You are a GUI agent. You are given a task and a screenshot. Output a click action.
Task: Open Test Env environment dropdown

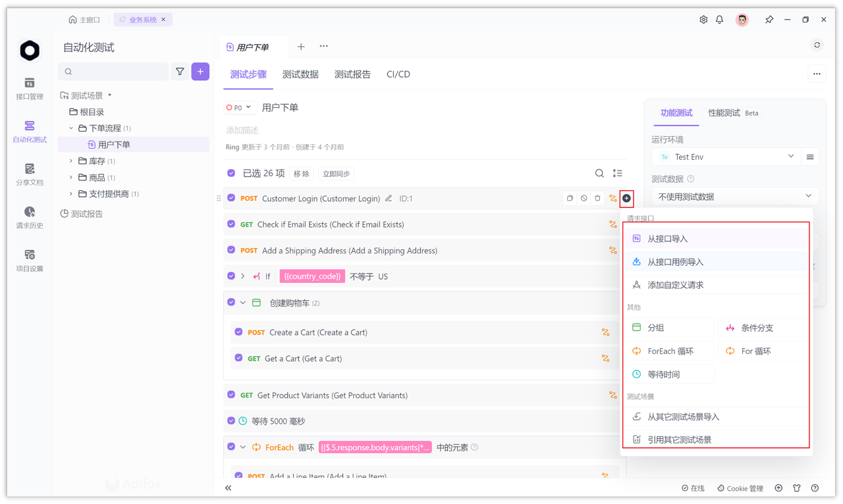[x=725, y=157]
